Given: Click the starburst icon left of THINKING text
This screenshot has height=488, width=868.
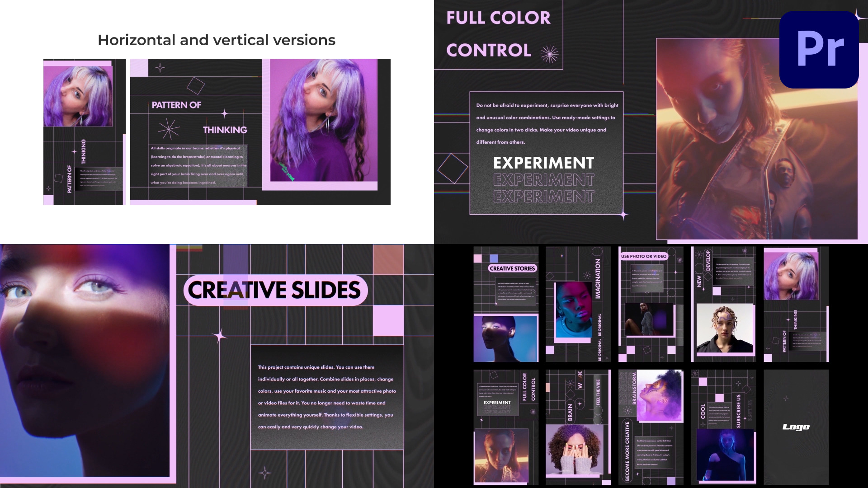Looking at the screenshot, I should pos(169,130).
